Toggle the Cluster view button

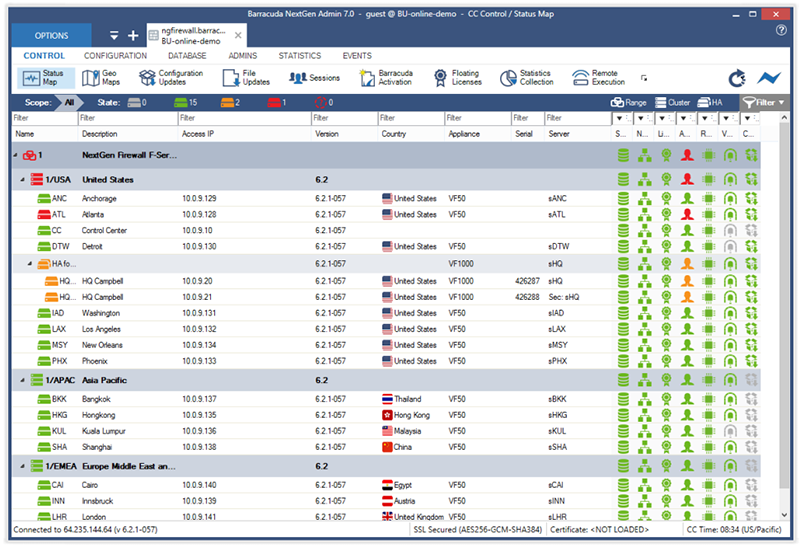[x=672, y=103]
